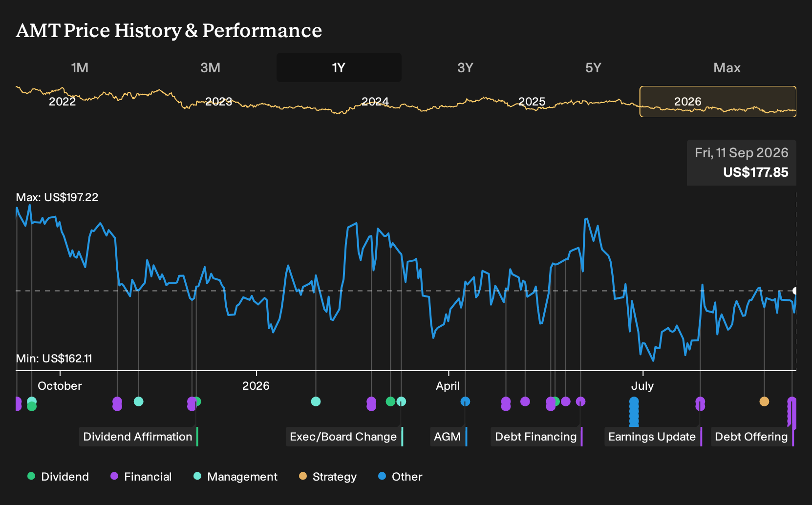
Task: Open the Exec/Board Change event label
Action: pyautogui.click(x=344, y=437)
